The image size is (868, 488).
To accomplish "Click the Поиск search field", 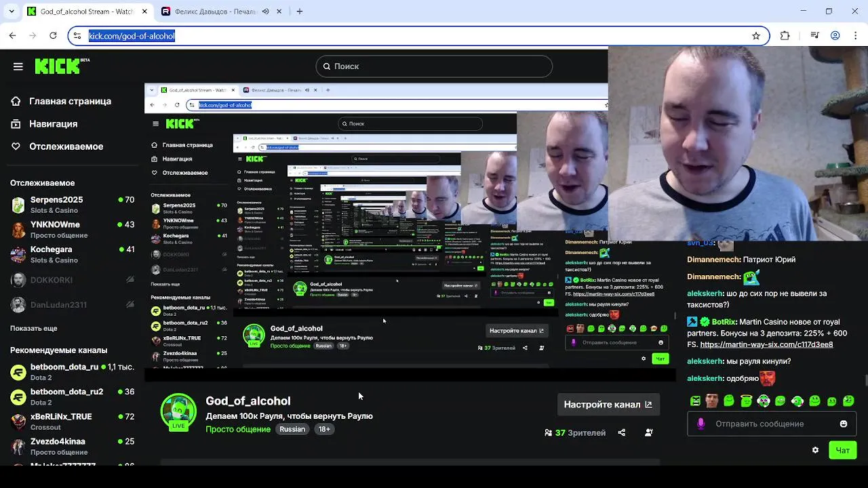I will coord(434,66).
